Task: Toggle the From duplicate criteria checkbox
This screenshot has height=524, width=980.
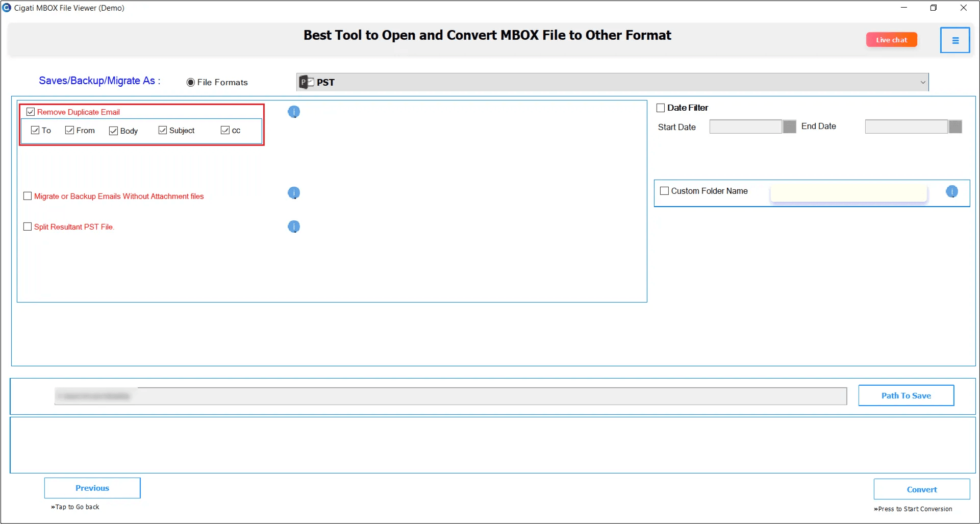Action: click(70, 130)
